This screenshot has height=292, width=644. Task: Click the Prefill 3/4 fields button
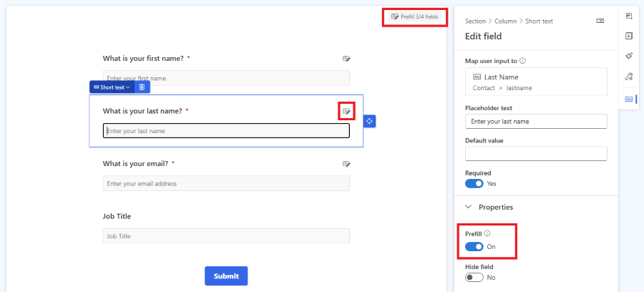click(x=415, y=16)
